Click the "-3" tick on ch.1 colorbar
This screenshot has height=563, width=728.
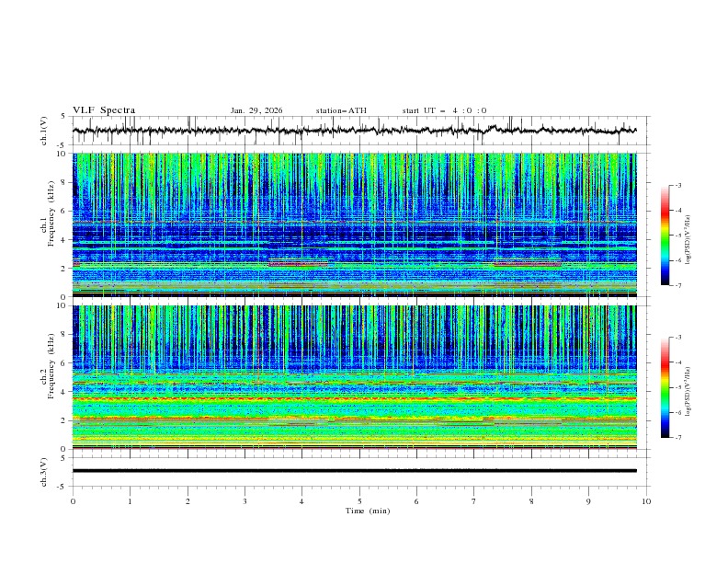pos(678,185)
